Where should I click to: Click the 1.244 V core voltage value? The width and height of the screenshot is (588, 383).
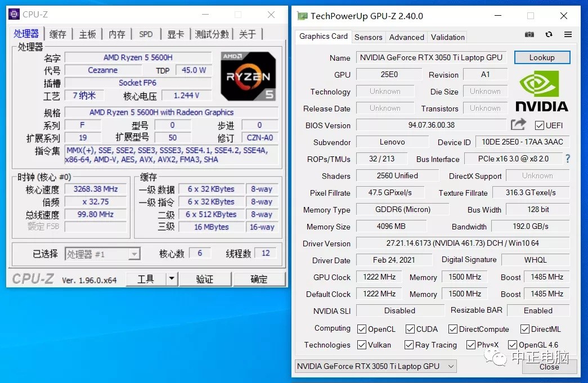186,96
